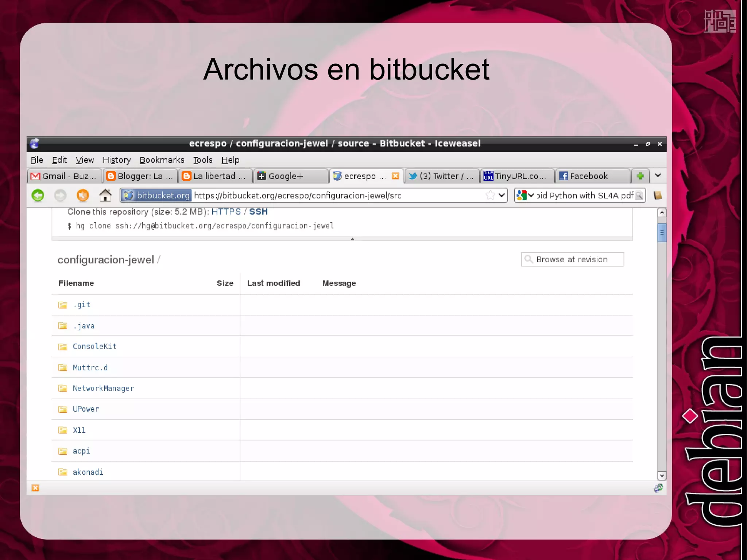
Task: Open the Bookmarks menu
Action: 162,160
